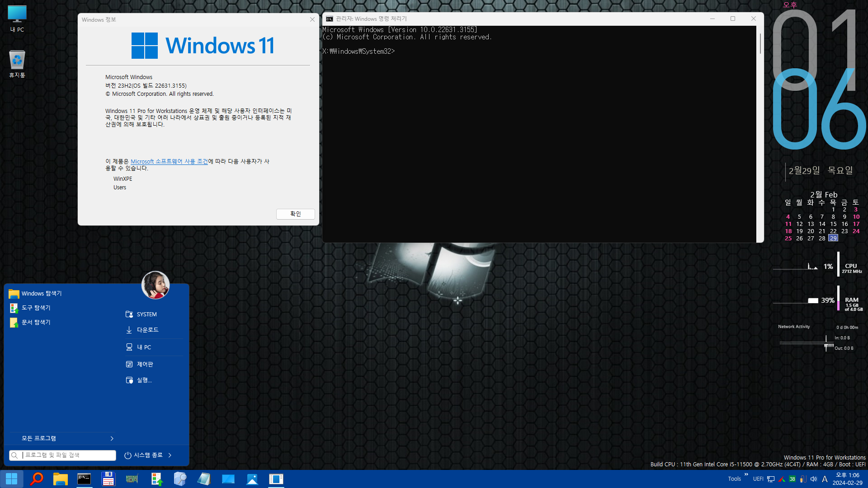Screen dimensions: 868x488
Task: Click the green 38 temperature tray icon
Action: [x=792, y=479]
